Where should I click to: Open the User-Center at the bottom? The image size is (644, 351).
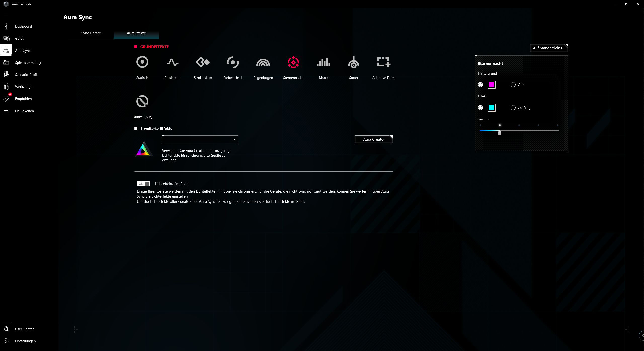(24, 329)
